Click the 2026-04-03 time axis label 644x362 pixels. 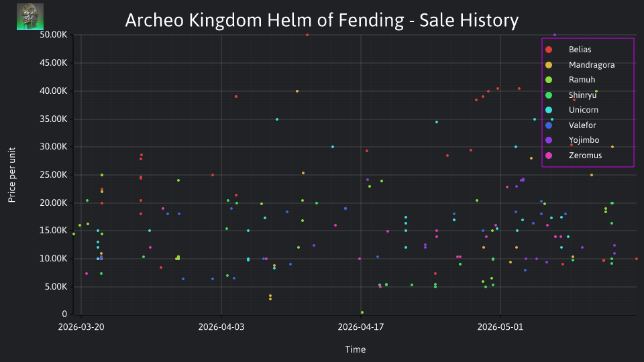(221, 327)
